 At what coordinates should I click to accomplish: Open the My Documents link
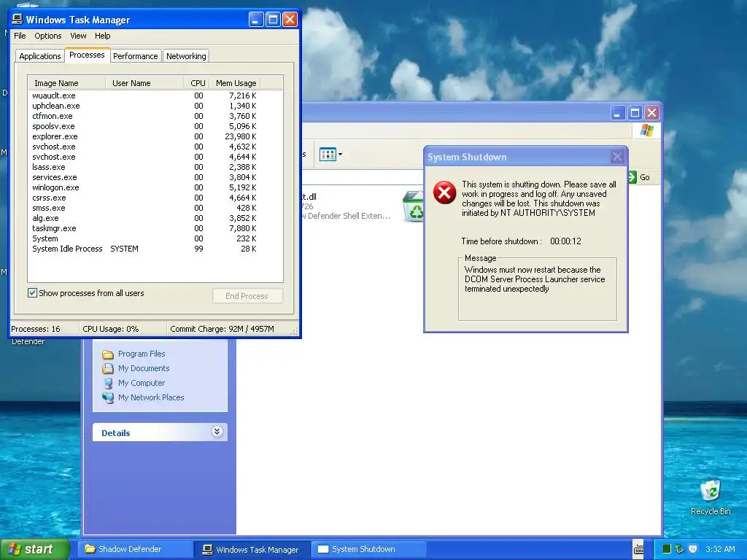(144, 368)
